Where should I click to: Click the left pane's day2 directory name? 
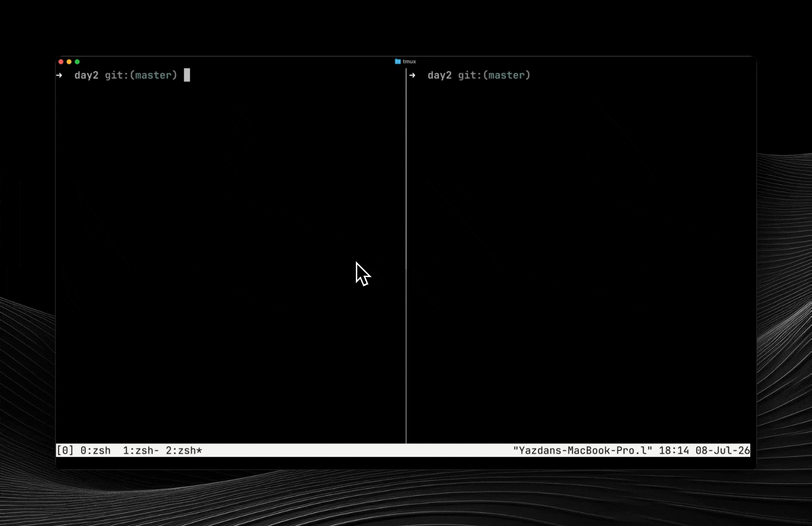click(x=86, y=75)
